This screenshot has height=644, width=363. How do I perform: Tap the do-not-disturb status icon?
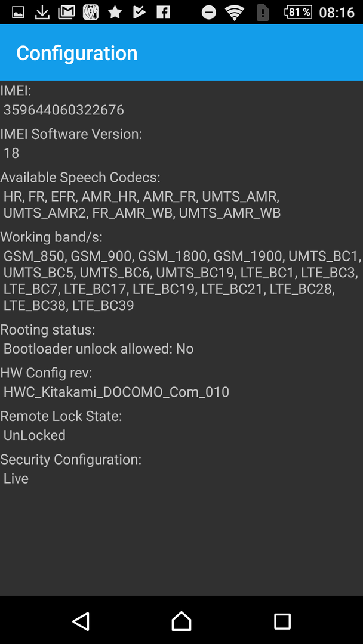(209, 13)
